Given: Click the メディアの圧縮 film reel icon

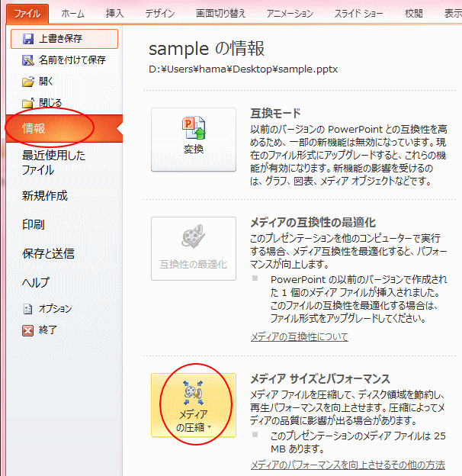Looking at the screenshot, I should pyautogui.click(x=194, y=393).
